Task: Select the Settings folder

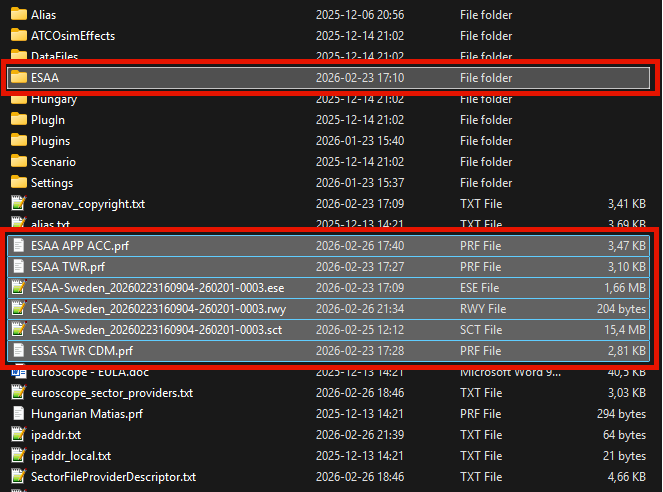Action: 52,183
